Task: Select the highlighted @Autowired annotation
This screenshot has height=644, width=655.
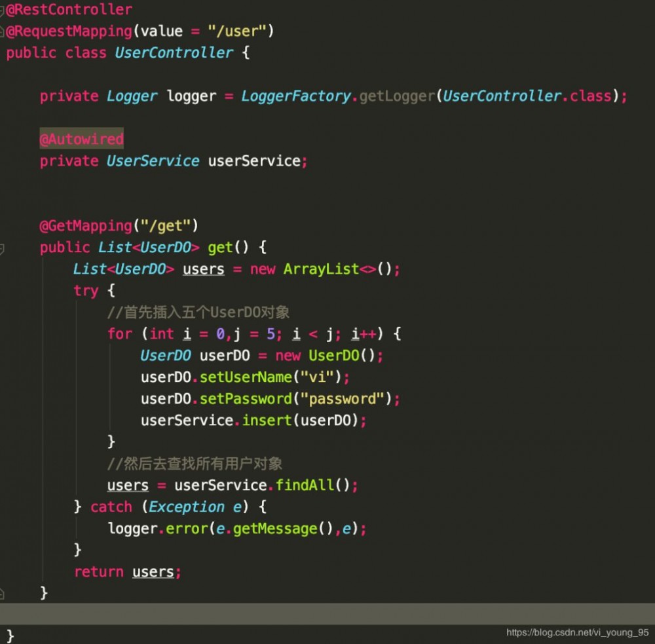Action: click(x=81, y=139)
